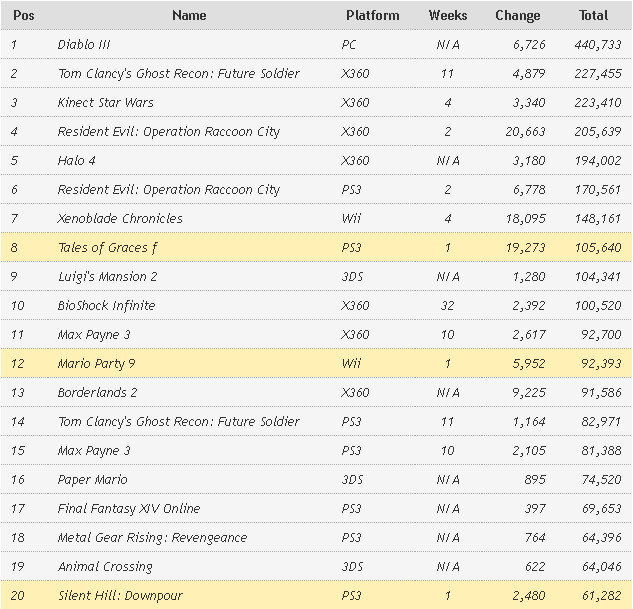The width and height of the screenshot is (633, 609).
Task: Open BioShock Infinite game link
Action: 106,305
